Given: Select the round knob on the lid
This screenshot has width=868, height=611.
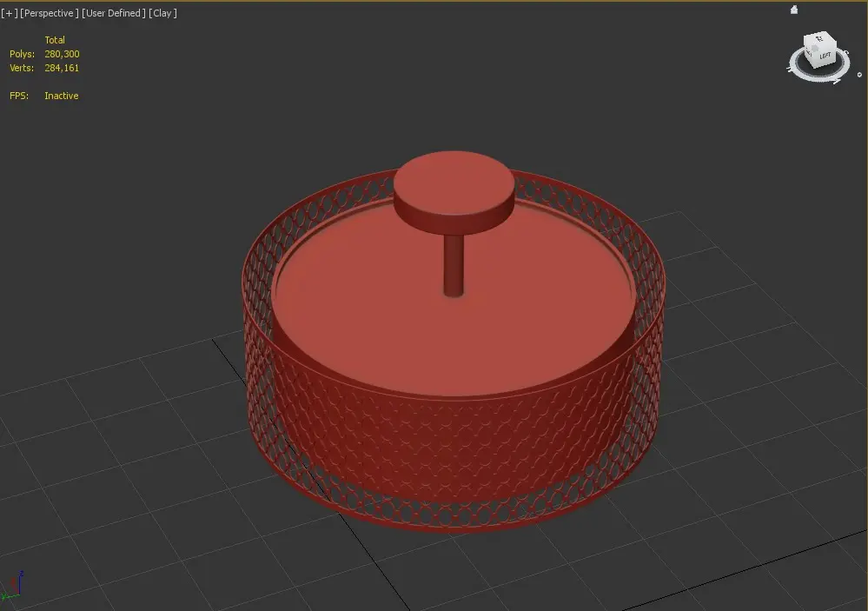Looking at the screenshot, I should pos(454,191).
